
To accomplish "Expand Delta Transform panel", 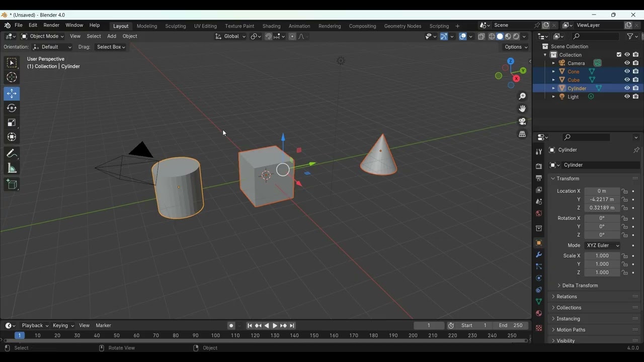I will tap(580, 286).
